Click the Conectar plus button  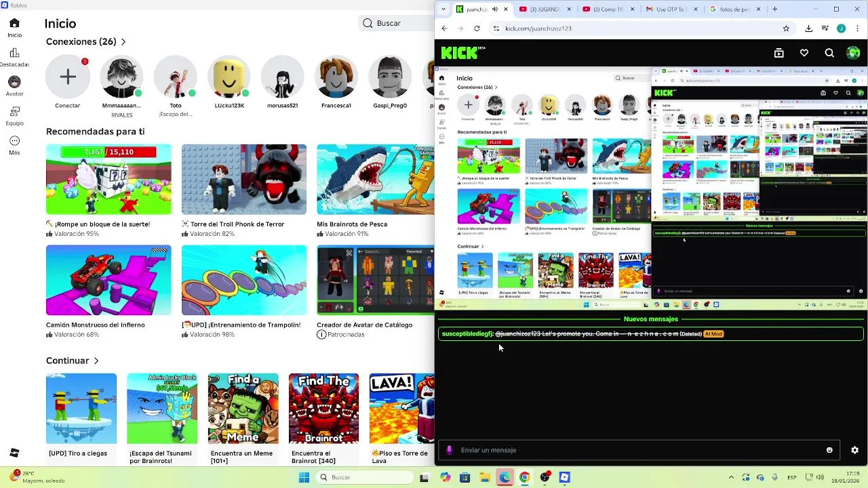(x=68, y=77)
